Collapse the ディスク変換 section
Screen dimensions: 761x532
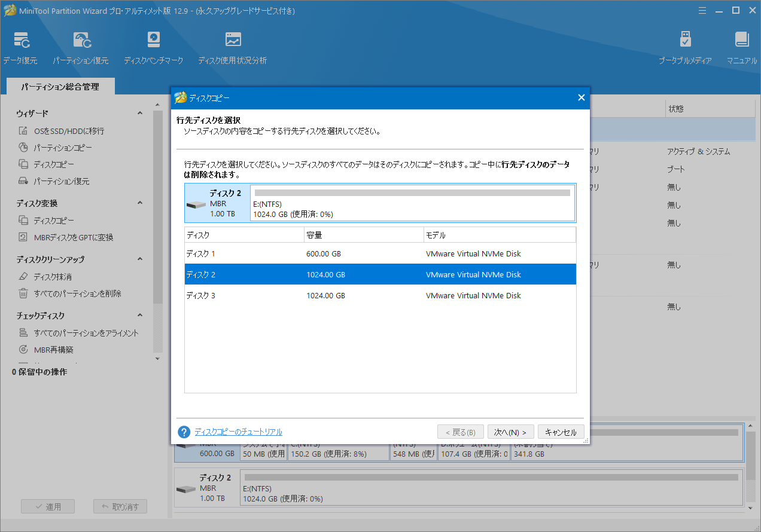pyautogui.click(x=139, y=202)
